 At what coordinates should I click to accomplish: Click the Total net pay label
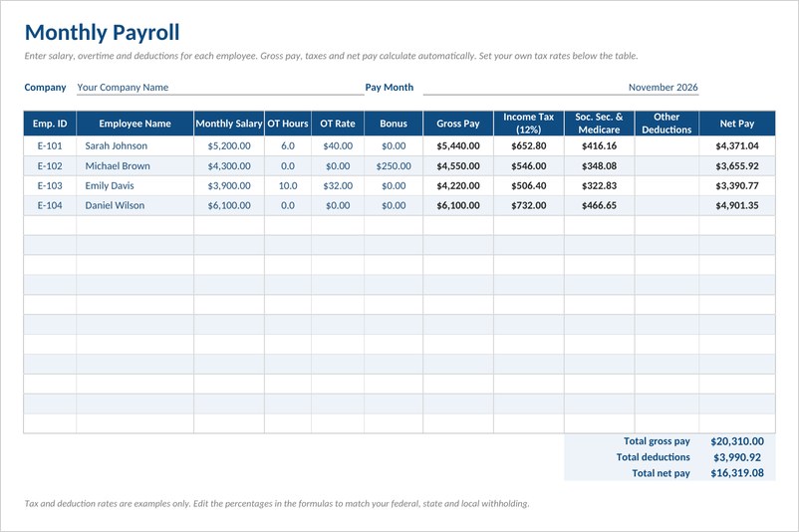(661, 473)
